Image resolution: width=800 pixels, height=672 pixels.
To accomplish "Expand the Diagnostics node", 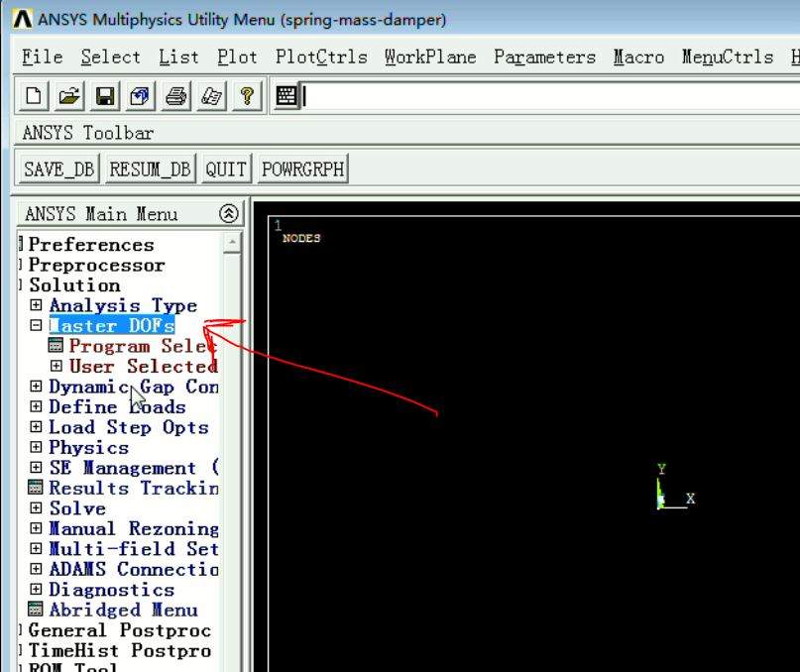I will [x=36, y=589].
